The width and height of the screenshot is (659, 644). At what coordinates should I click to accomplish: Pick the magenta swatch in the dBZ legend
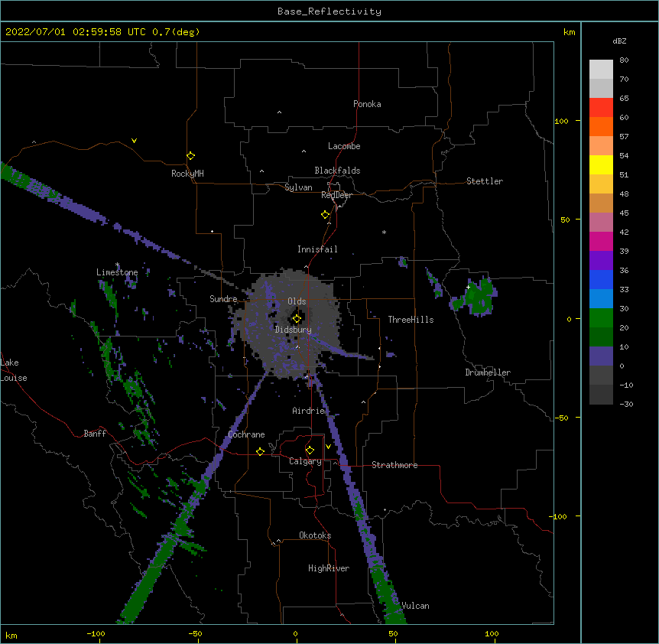601,241
